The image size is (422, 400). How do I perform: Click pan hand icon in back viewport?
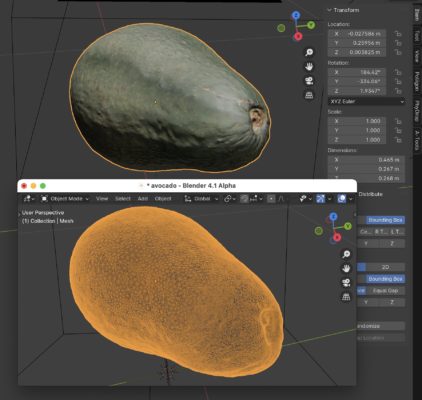pyautogui.click(x=309, y=67)
